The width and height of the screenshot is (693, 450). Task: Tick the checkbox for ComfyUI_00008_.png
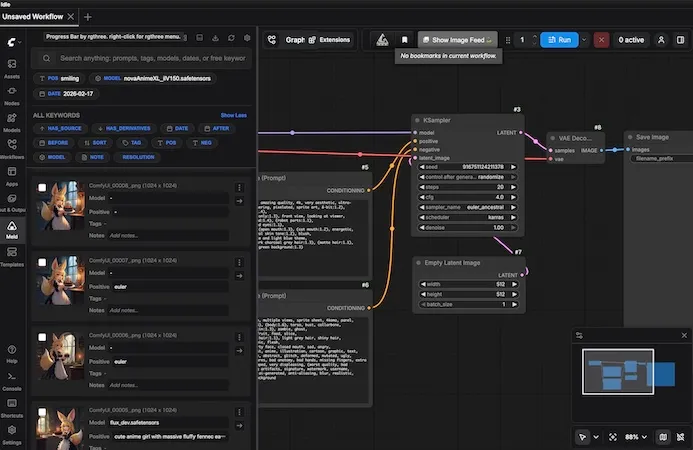(x=42, y=187)
